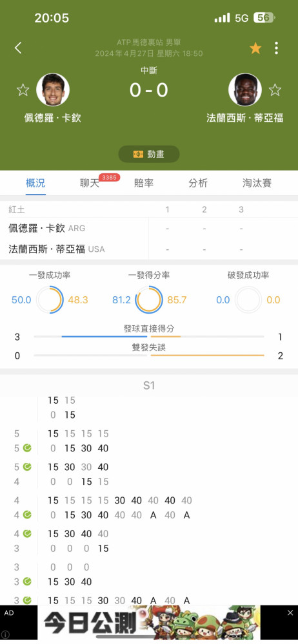
Task: Open the 賠率 odds tab
Action: tap(144, 183)
